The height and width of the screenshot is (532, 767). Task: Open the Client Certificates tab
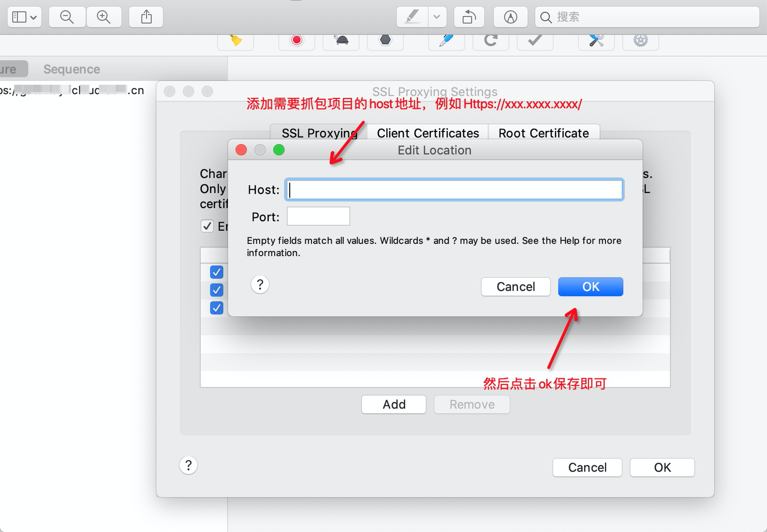[x=428, y=133]
